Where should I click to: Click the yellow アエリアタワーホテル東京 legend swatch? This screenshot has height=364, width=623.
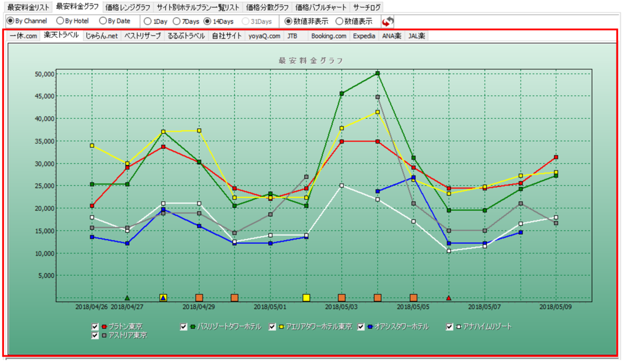[x=282, y=326]
